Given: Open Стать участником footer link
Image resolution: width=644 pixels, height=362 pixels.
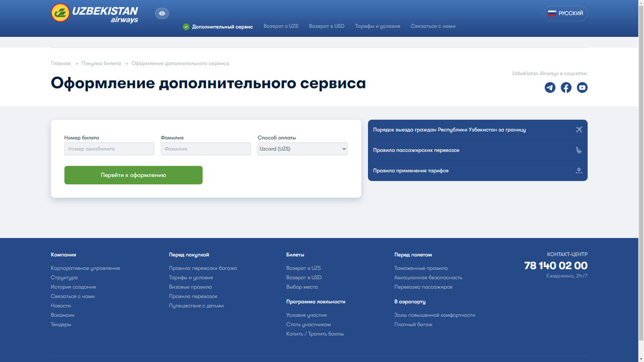Looking at the screenshot, I should (309, 324).
